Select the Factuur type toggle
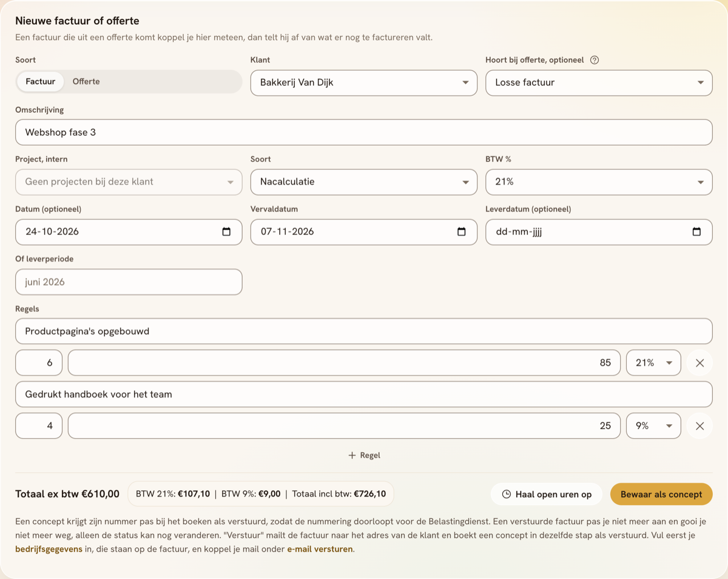Viewport: 728px width, 579px height. [41, 81]
